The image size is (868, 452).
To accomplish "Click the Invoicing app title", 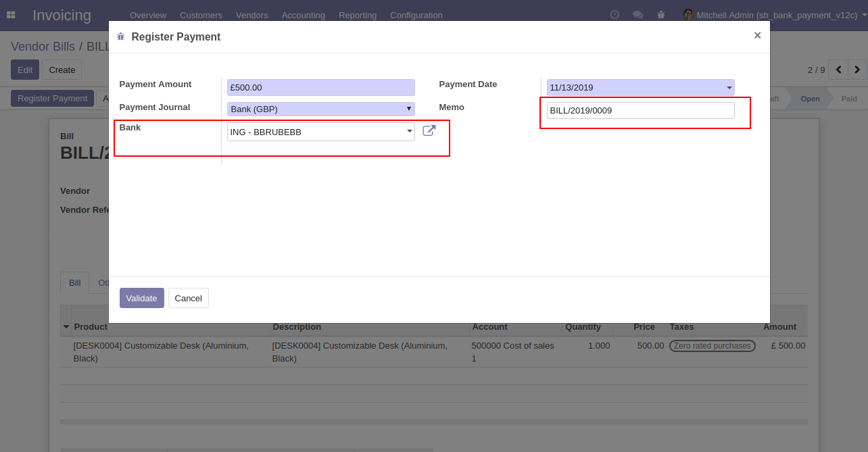I will pyautogui.click(x=62, y=15).
